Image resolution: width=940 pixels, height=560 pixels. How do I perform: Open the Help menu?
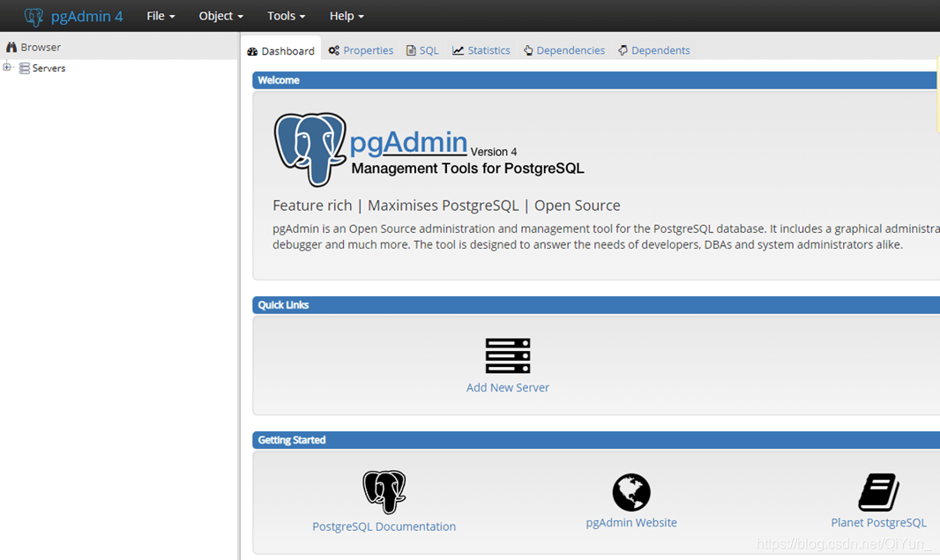point(345,15)
